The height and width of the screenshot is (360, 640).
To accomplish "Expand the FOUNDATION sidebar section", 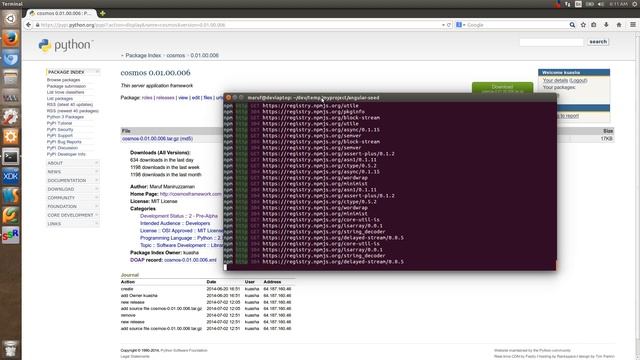I will tap(73, 206).
